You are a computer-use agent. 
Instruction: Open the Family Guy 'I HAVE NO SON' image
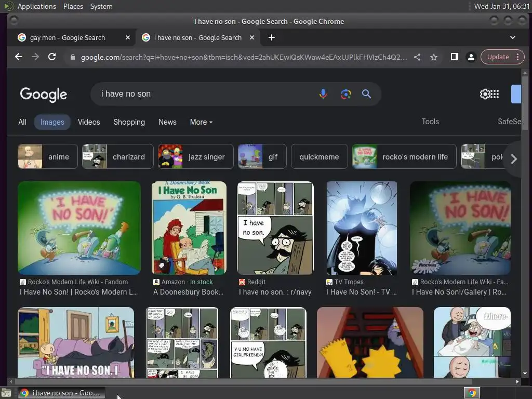[76, 342]
